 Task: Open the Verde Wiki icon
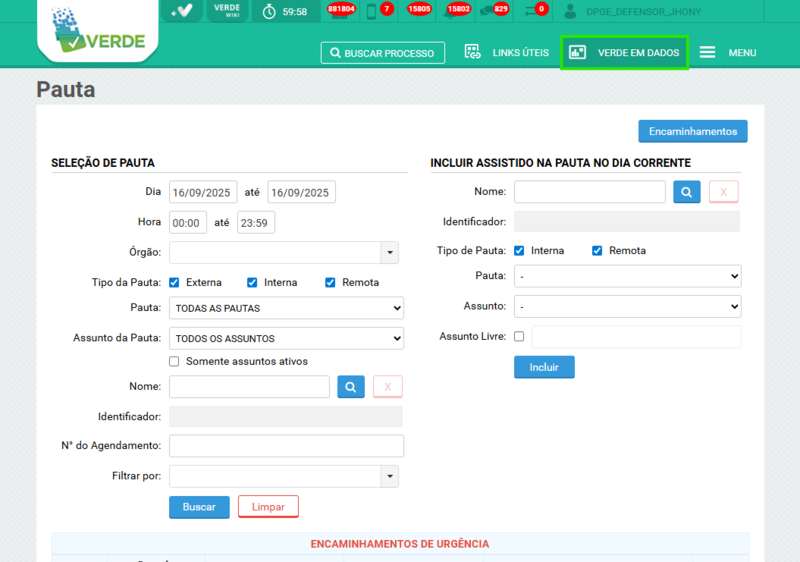(226, 11)
